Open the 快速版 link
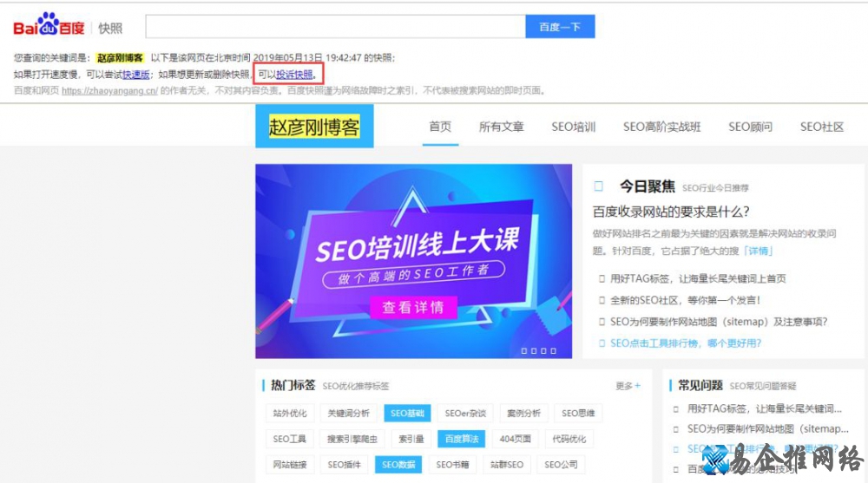Screen dimensions: 868x483 [x=135, y=75]
